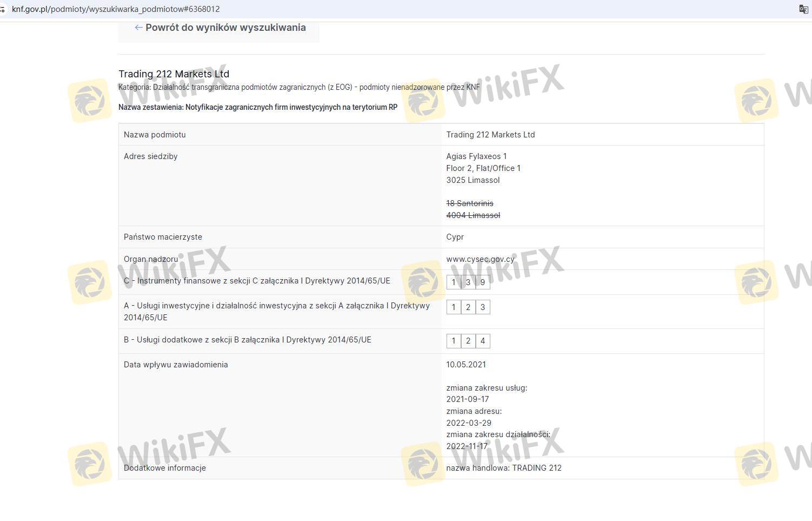The height and width of the screenshot is (521, 812).
Task: Click box 4 in B additional services row
Action: pyautogui.click(x=483, y=341)
